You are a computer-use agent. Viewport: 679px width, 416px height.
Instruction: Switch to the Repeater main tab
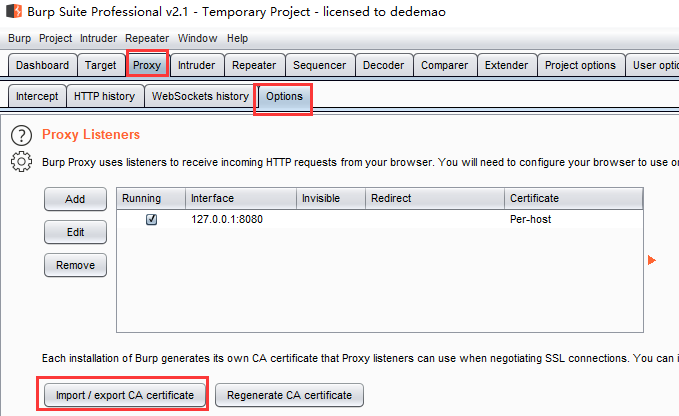254,65
